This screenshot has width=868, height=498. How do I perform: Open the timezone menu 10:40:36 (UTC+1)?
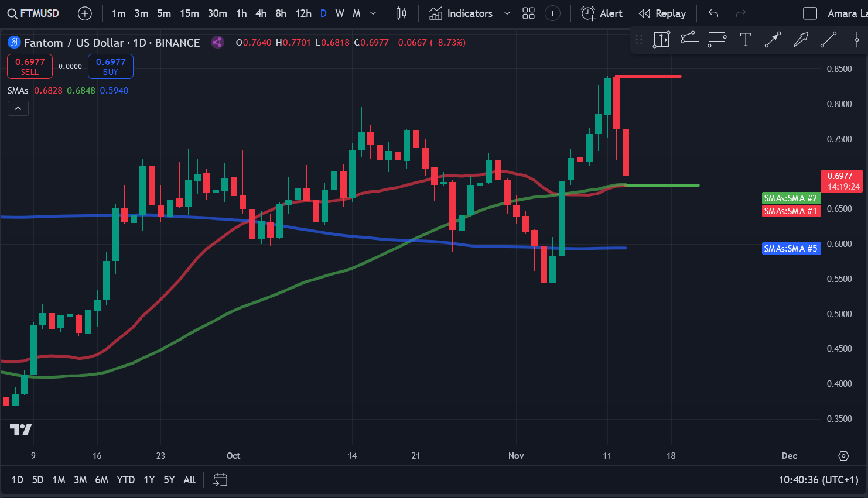(818, 480)
